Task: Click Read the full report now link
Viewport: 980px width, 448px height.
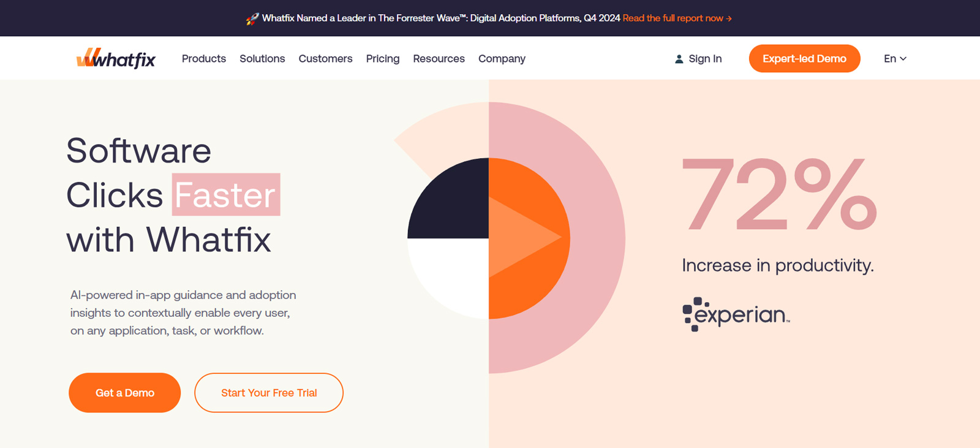Action: point(677,18)
